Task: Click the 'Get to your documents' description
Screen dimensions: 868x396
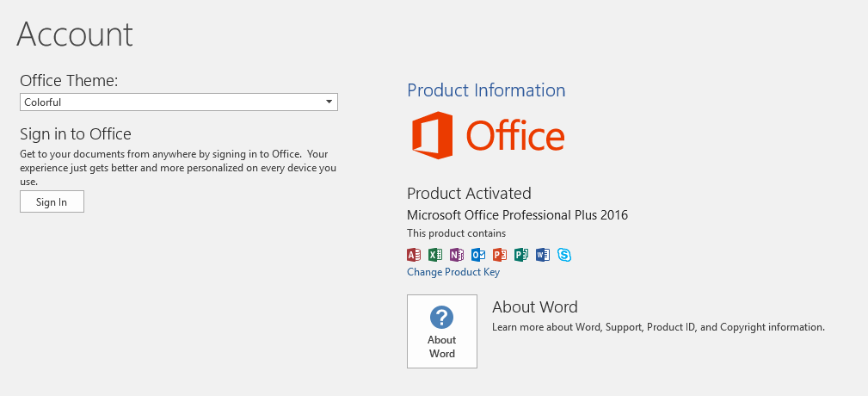Action: 178,167
